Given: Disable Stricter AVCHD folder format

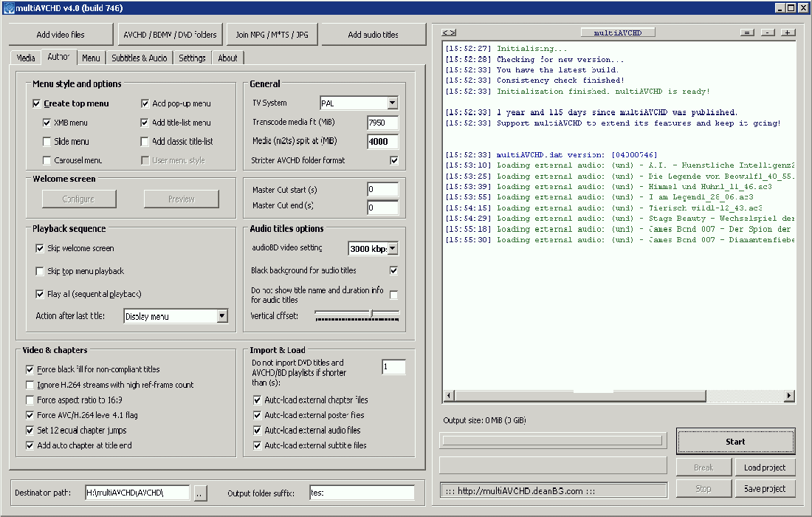Looking at the screenshot, I should (x=394, y=160).
